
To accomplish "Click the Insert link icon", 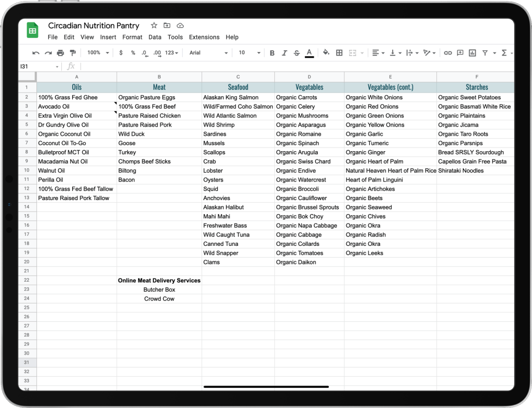I will click(x=447, y=53).
